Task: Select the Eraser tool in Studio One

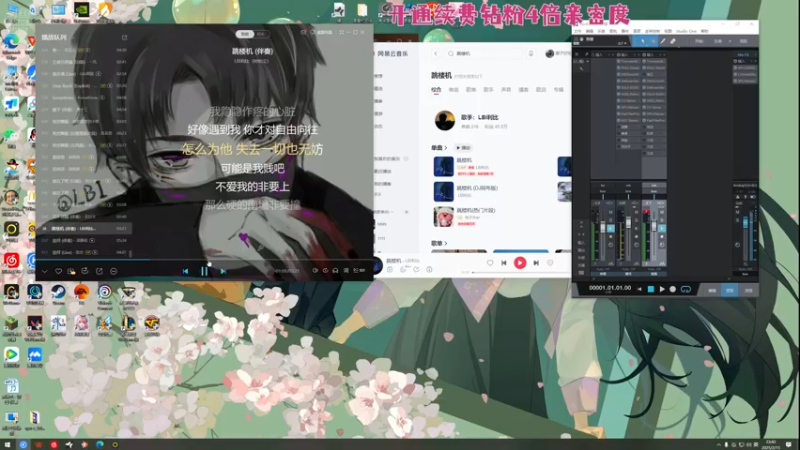Action: (x=672, y=41)
